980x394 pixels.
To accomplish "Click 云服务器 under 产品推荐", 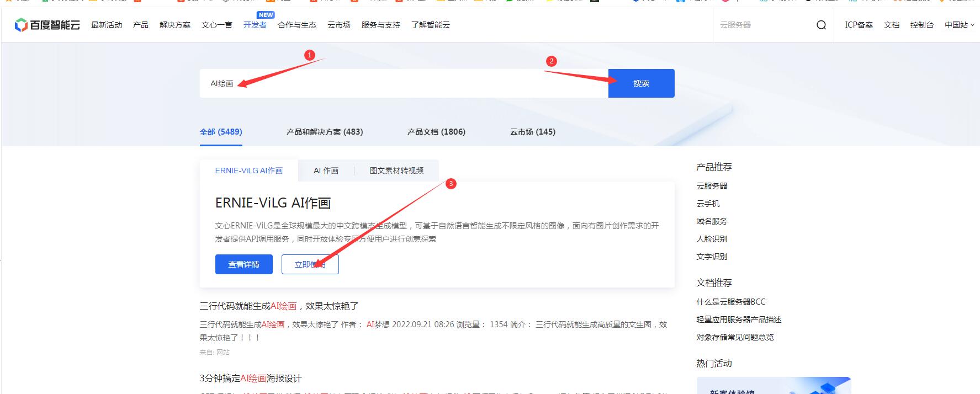I will tap(712, 186).
